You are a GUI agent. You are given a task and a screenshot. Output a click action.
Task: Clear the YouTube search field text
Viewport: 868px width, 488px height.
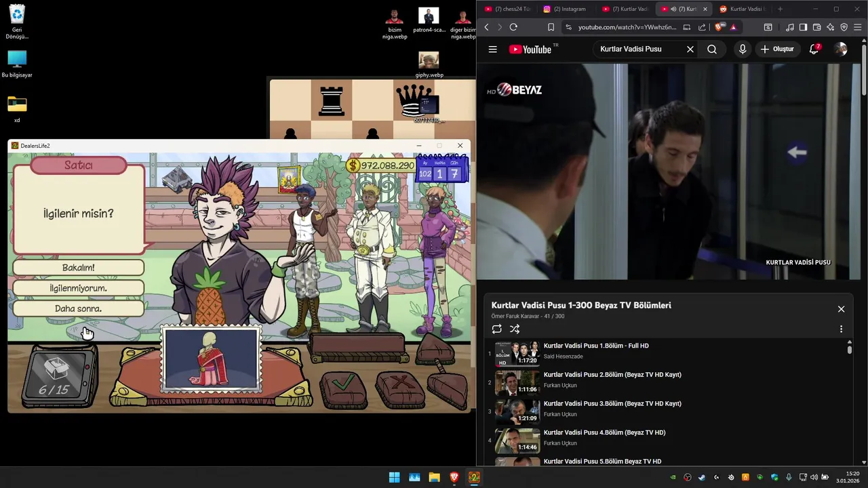690,49
